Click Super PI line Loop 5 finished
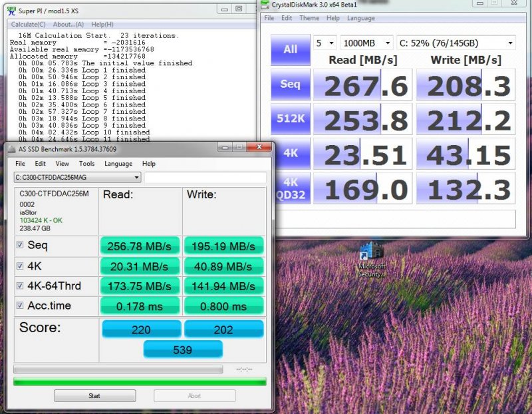532x414 pixels. (82, 98)
